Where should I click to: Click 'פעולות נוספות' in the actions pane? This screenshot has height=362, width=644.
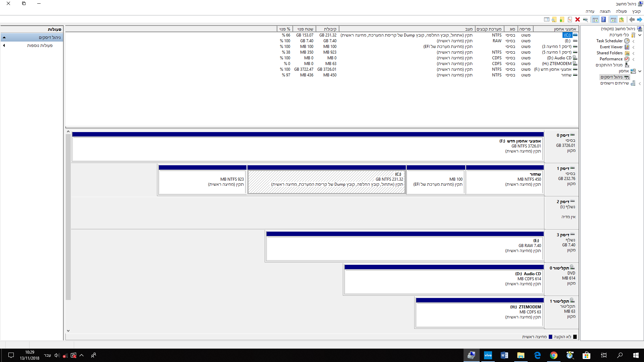[x=40, y=46]
